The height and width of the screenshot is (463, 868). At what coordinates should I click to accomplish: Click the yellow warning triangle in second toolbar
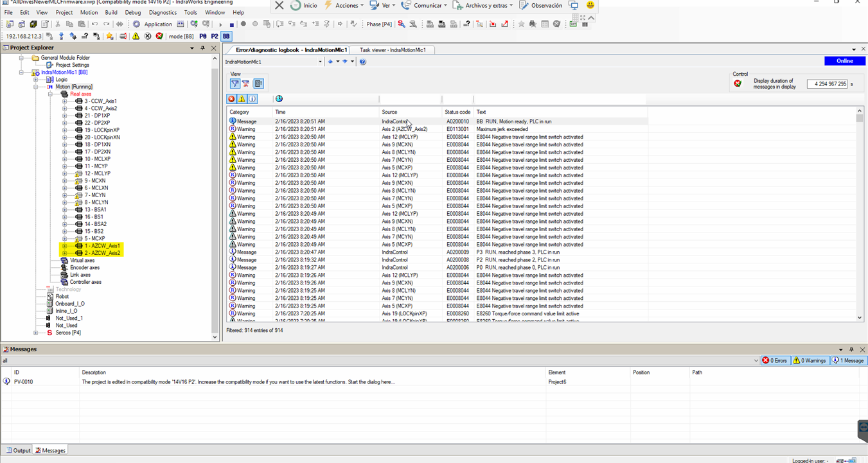click(x=136, y=37)
